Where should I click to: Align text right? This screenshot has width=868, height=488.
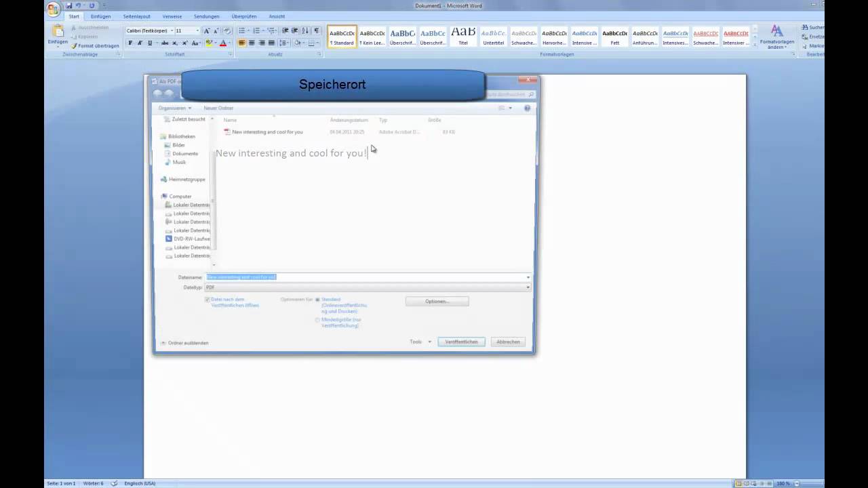click(262, 43)
